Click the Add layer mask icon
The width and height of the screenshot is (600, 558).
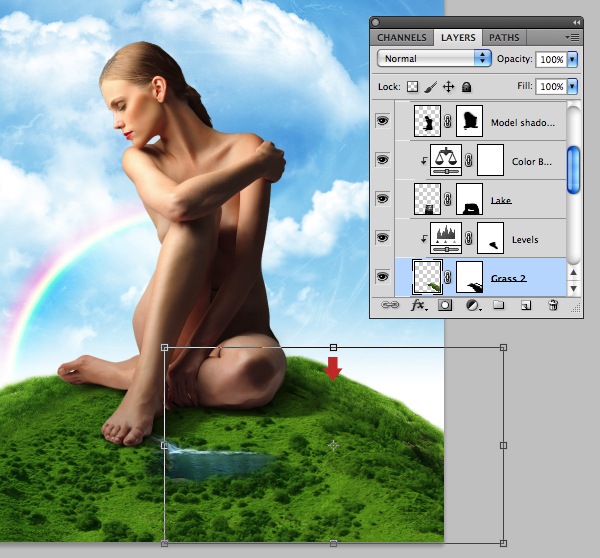[445, 305]
